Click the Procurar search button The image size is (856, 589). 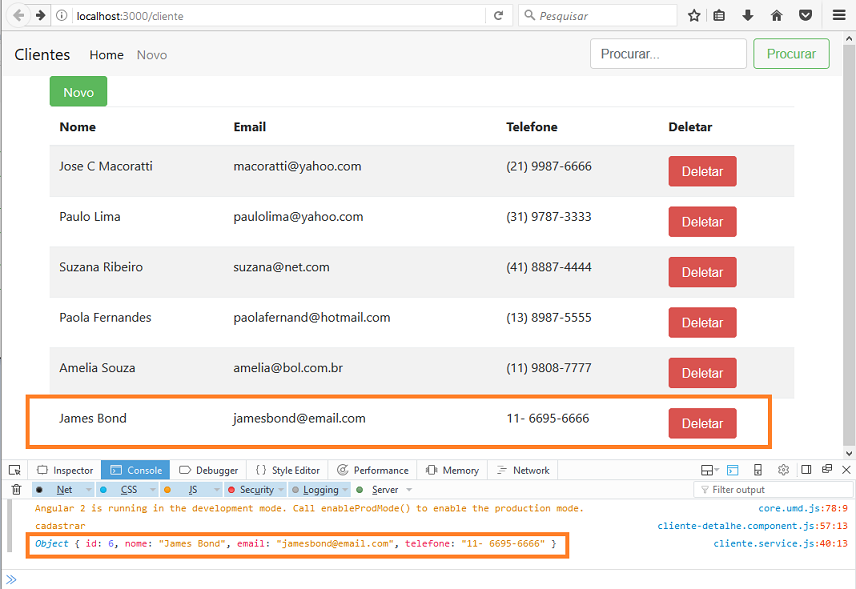[x=791, y=53]
